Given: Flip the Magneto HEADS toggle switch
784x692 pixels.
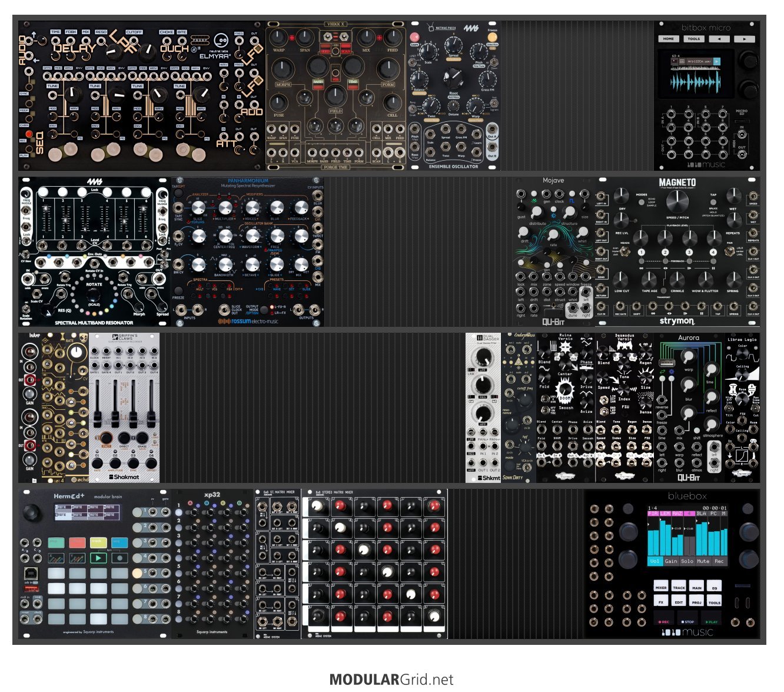Looking at the screenshot, I should tap(626, 252).
